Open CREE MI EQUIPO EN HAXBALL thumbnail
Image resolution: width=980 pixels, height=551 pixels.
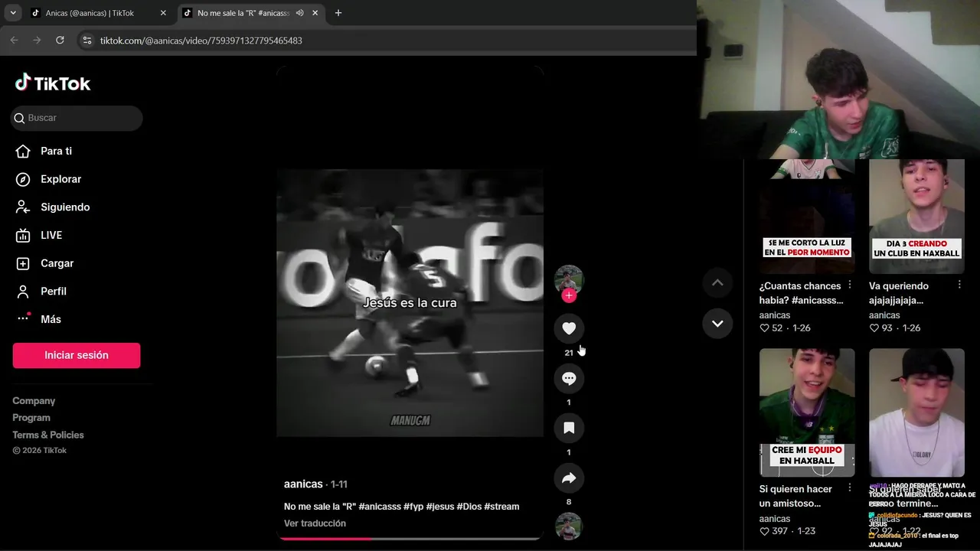[807, 412]
